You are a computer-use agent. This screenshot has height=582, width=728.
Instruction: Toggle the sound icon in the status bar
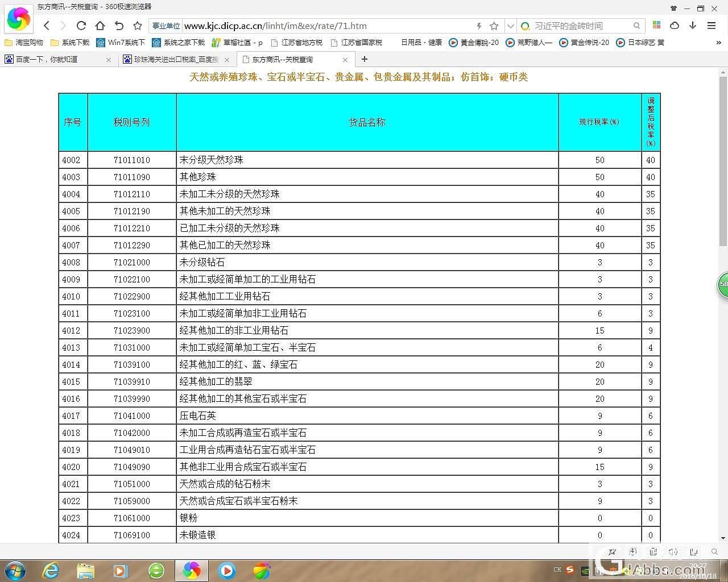673,551
